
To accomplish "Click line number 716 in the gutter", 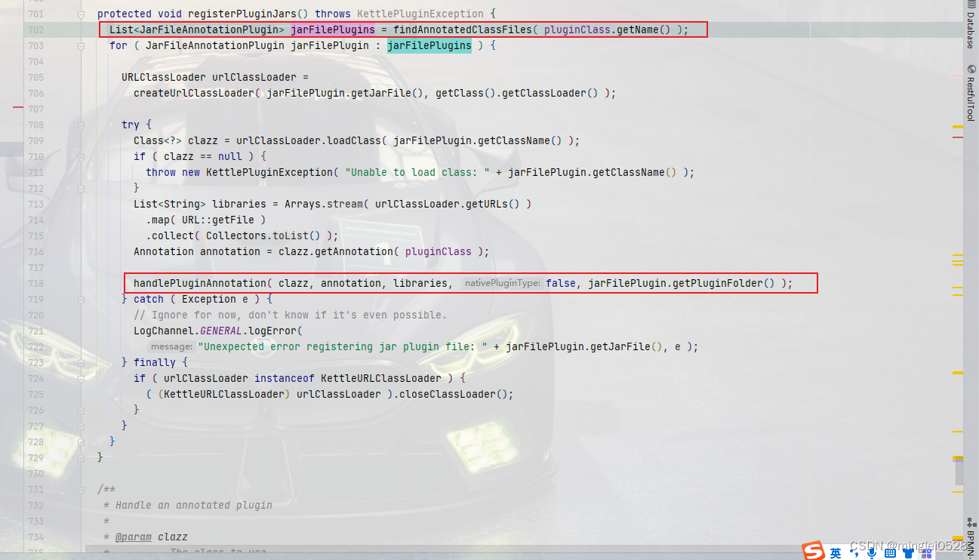I will coord(35,251).
